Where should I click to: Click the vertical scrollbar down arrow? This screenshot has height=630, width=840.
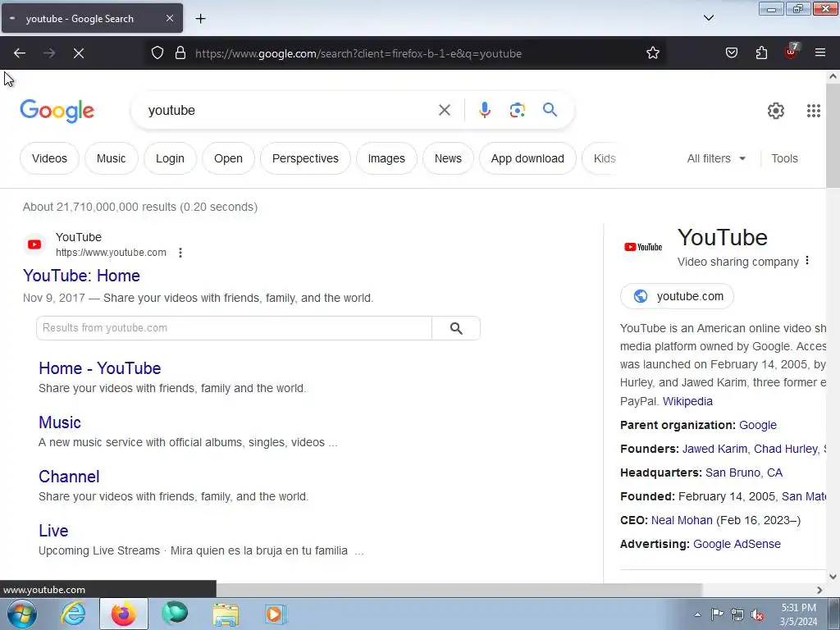coord(833,577)
